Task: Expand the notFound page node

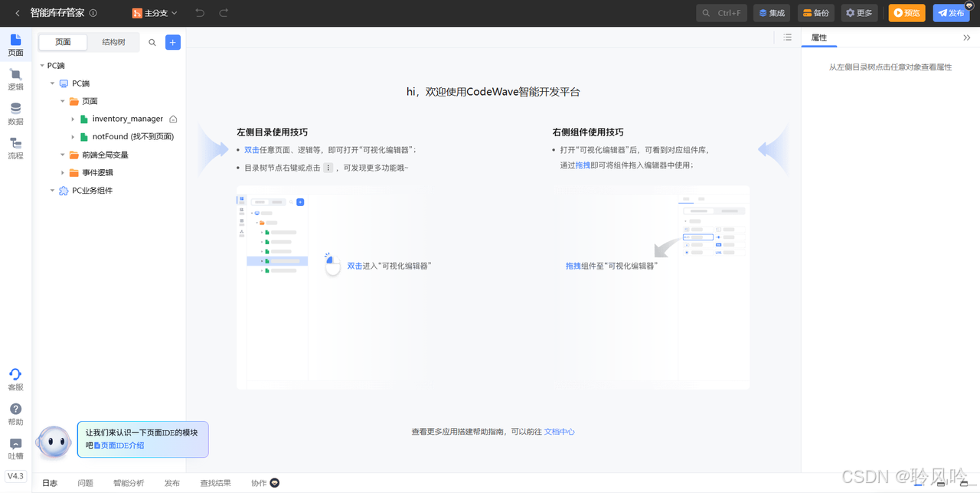Action: tap(73, 136)
